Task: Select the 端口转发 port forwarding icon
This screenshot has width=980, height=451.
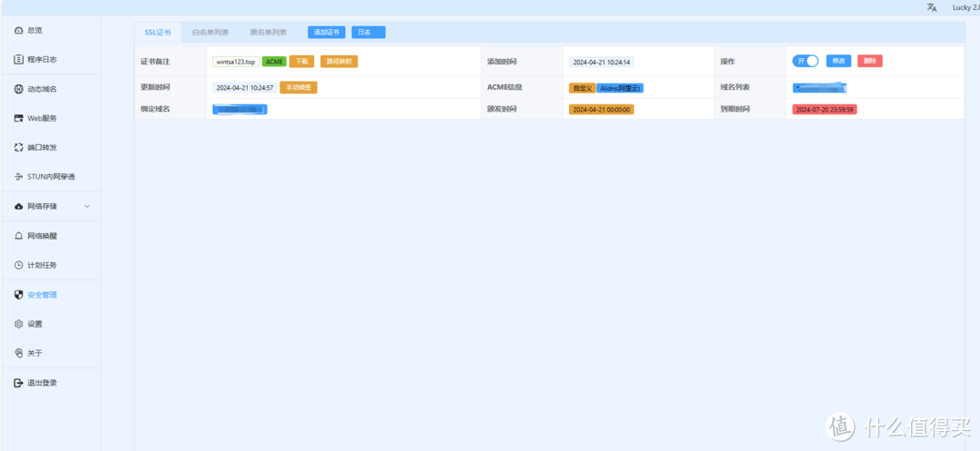Action: [18, 147]
